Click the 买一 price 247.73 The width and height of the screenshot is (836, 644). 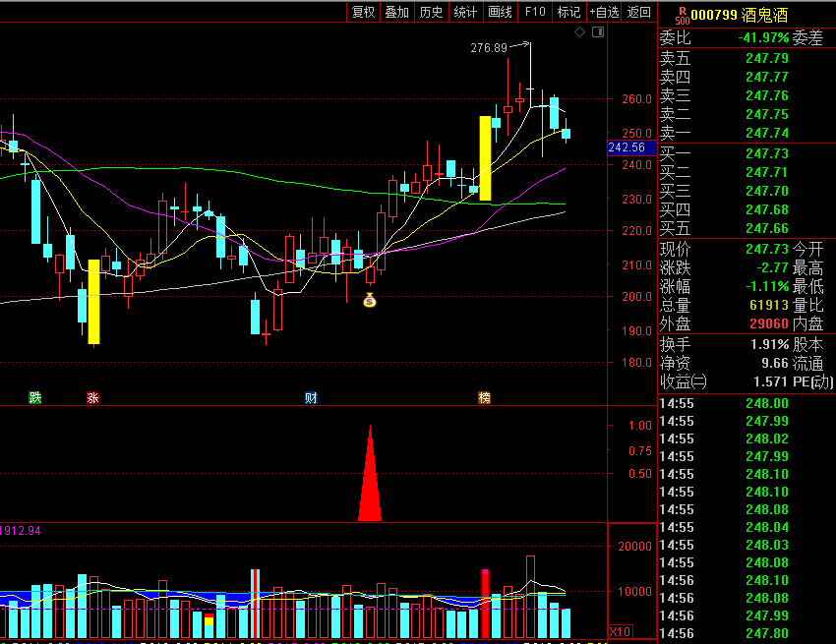tap(767, 153)
